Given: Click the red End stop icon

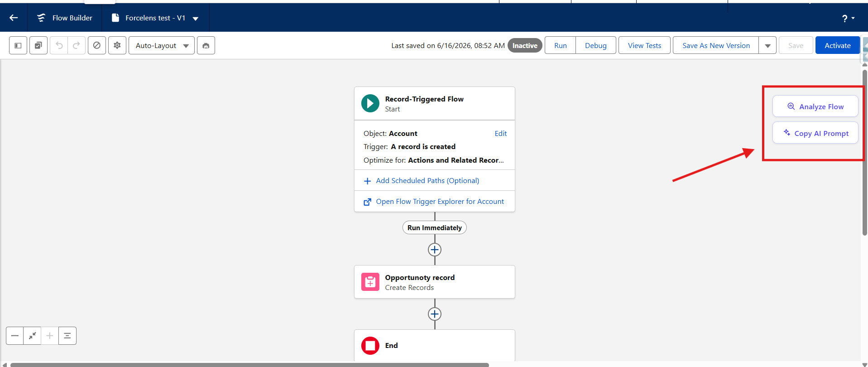Looking at the screenshot, I should pyautogui.click(x=370, y=346).
